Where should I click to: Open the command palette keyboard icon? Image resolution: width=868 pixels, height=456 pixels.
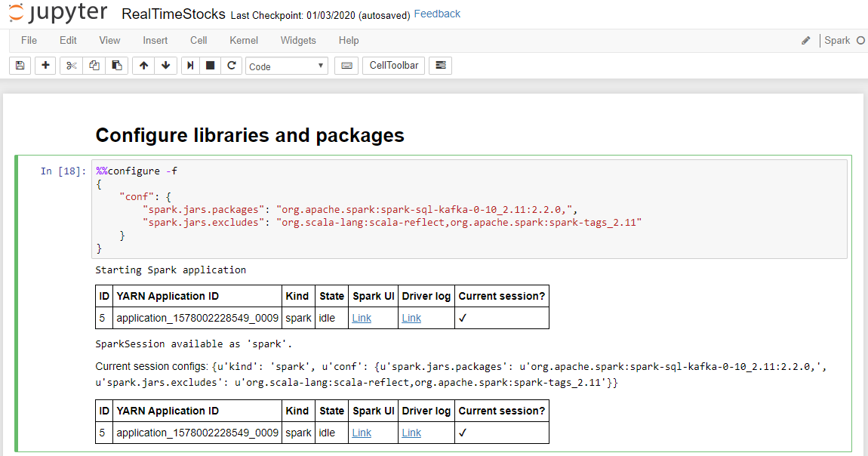pyautogui.click(x=346, y=65)
